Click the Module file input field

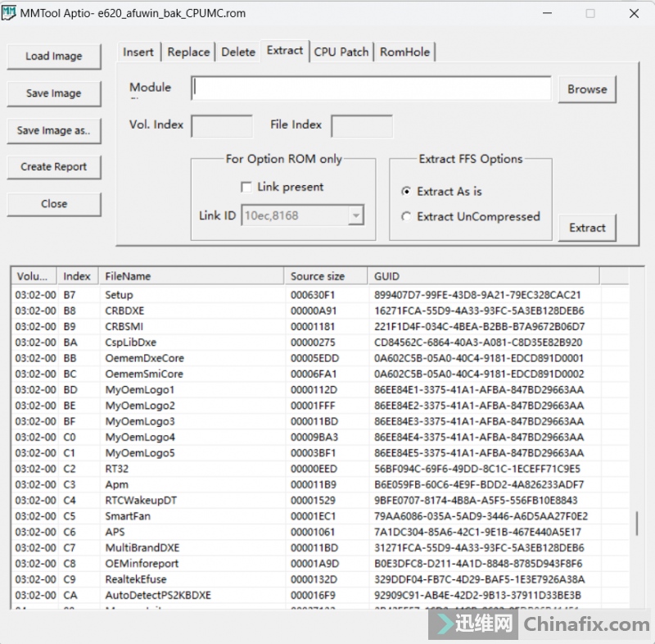371,88
